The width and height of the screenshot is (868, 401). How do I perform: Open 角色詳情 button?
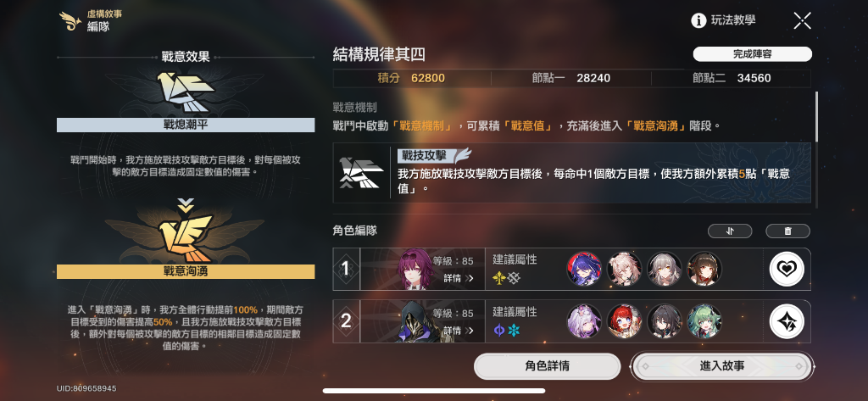coord(547,366)
